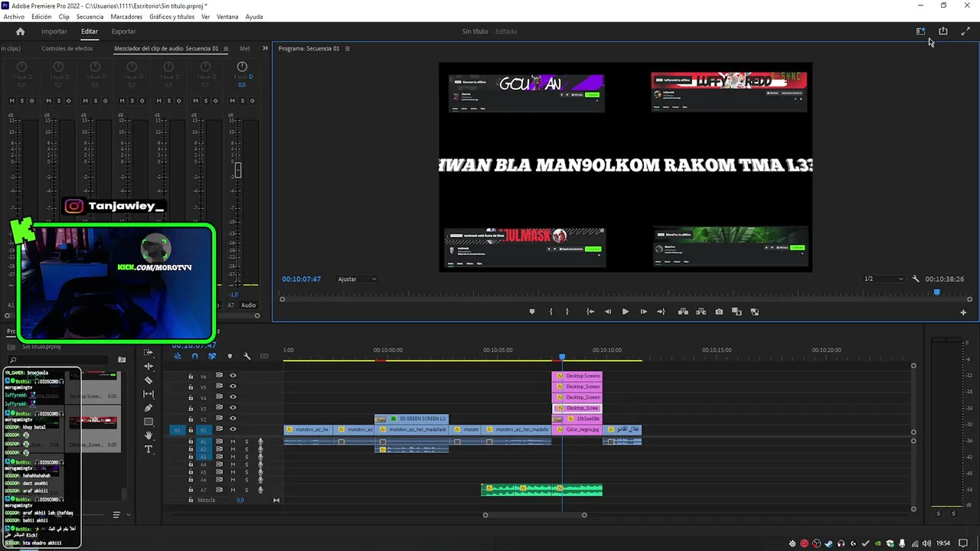Select the Type tool
Image resolution: width=980 pixels, height=551 pixels.
[149, 449]
